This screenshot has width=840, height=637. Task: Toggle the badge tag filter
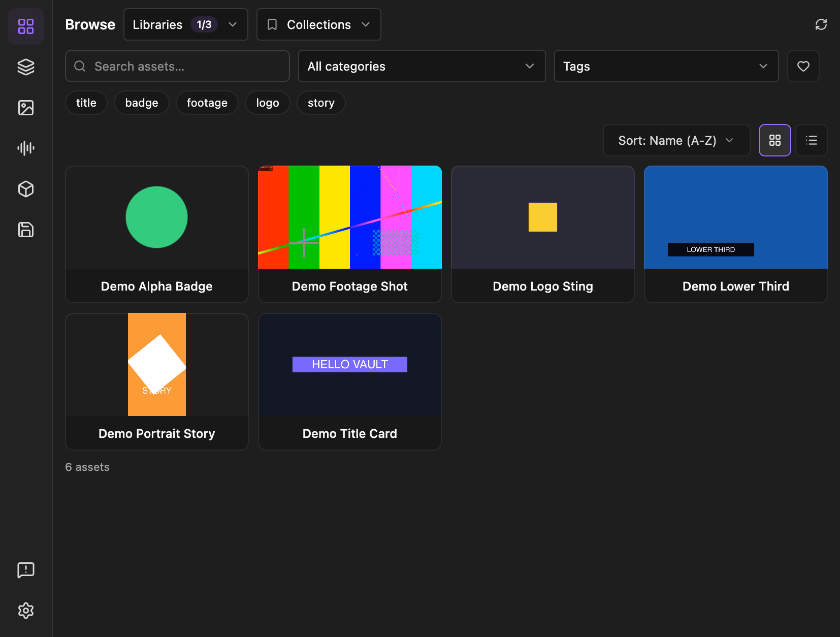[x=142, y=103]
